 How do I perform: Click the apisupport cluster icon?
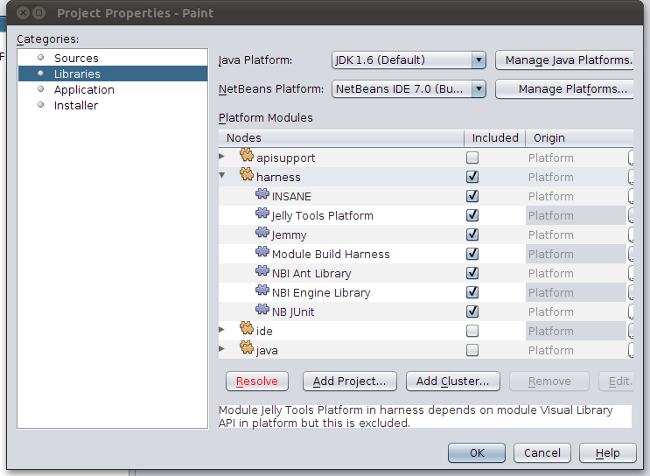click(247, 157)
